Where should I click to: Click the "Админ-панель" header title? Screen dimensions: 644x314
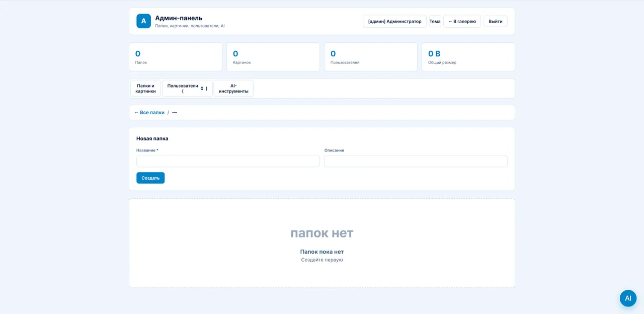point(179,18)
